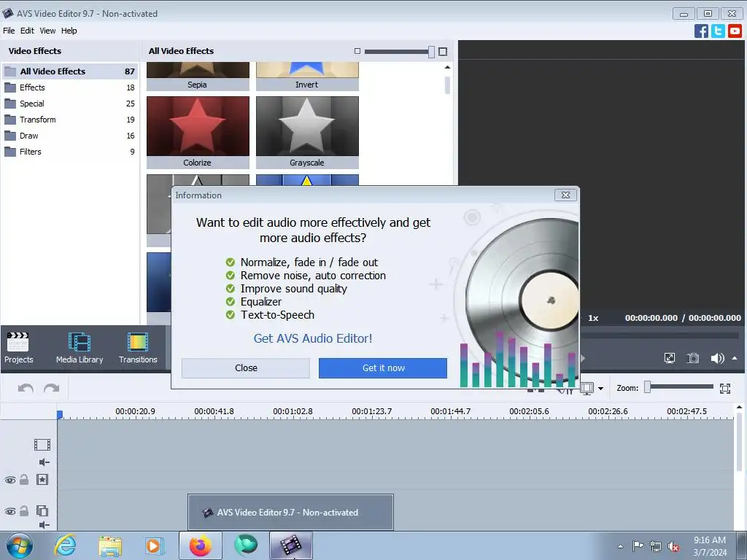Viewport: 747px width, 560px height.
Task: Open Windows Media Player from taskbar
Action: click(x=155, y=545)
